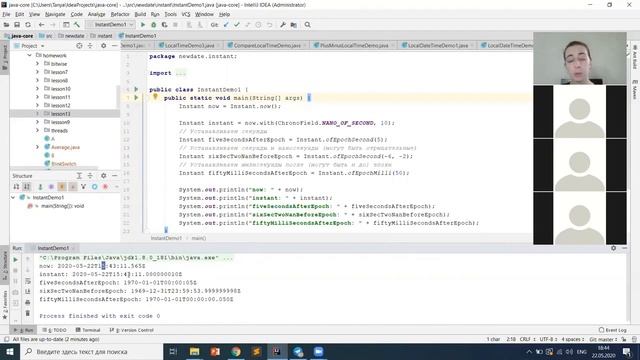Toggle soft-wrap in the Run console

click(x=28, y=281)
